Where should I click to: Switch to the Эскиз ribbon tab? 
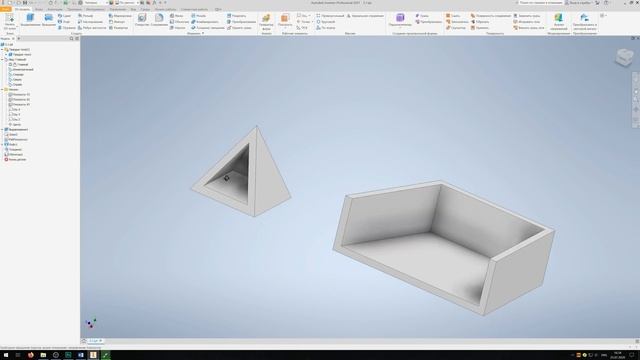[x=39, y=9]
